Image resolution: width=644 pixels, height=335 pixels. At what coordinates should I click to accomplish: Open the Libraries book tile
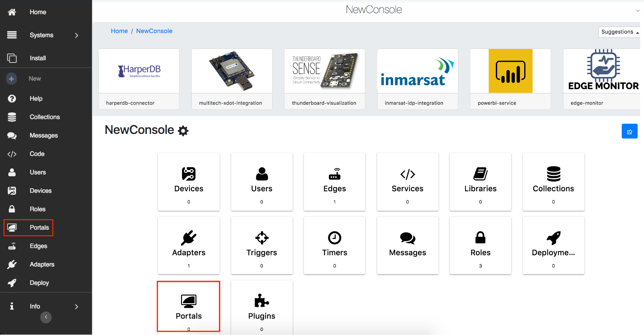coord(480,181)
